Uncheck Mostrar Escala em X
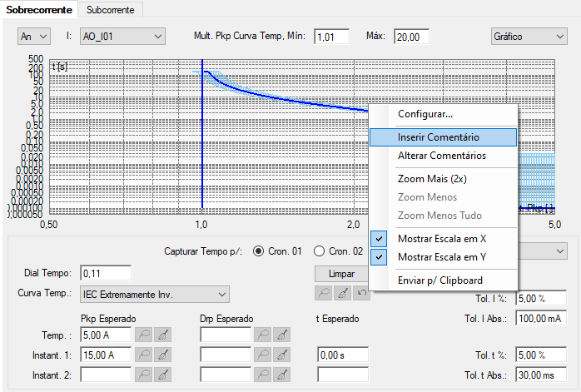This screenshot has height=392, width=581. (443, 239)
